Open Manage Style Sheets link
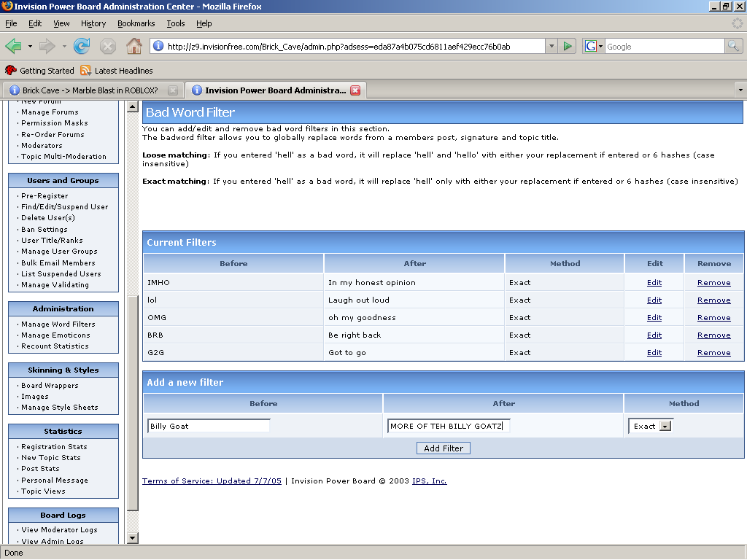 point(60,407)
